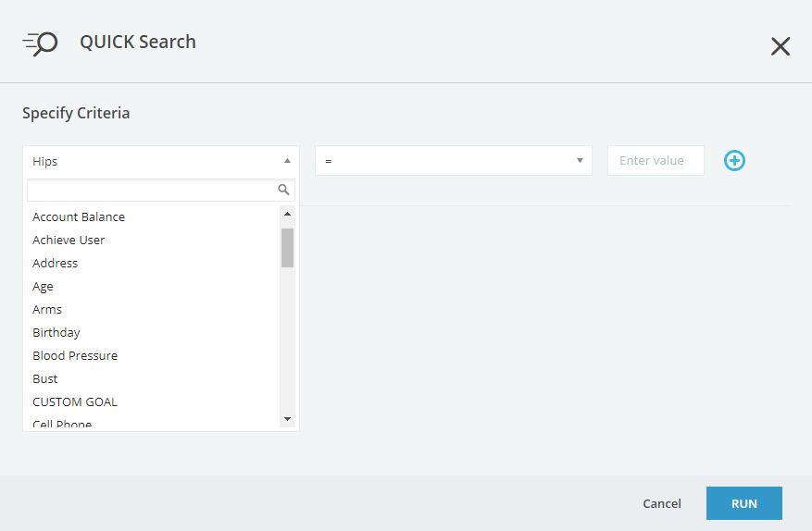This screenshot has width=812, height=531.
Task: Select Account Balance from the list
Action: 79,216
